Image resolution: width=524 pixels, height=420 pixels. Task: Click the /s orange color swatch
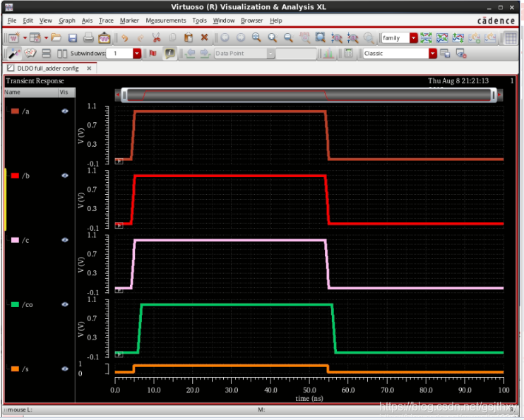15,369
